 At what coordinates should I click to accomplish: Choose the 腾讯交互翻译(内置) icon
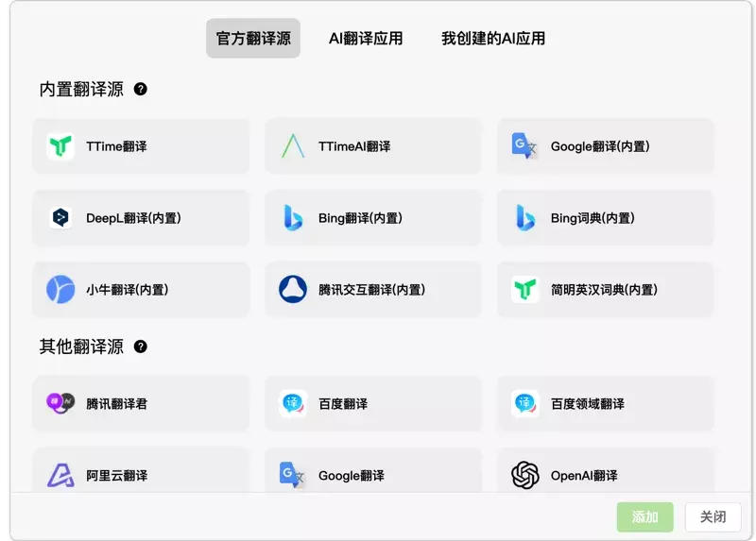(293, 289)
